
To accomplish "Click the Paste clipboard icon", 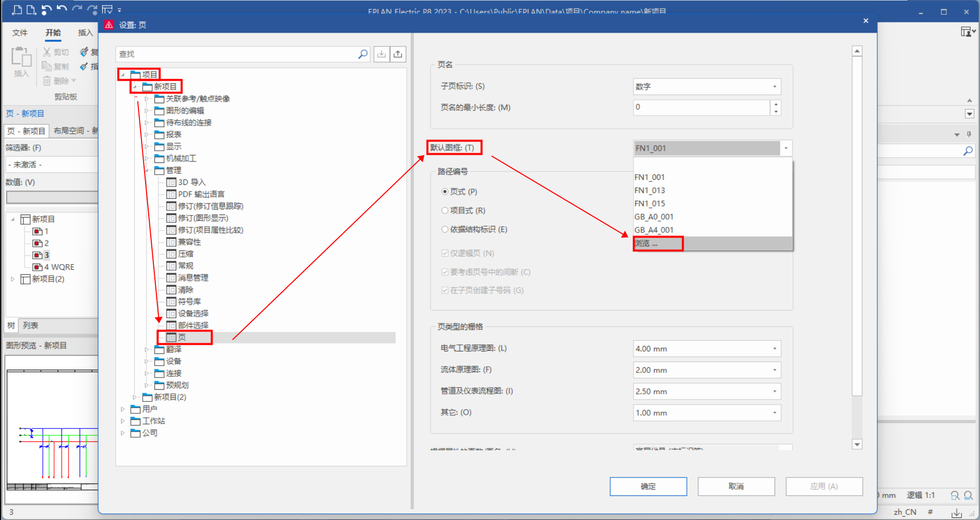I will coord(21,57).
